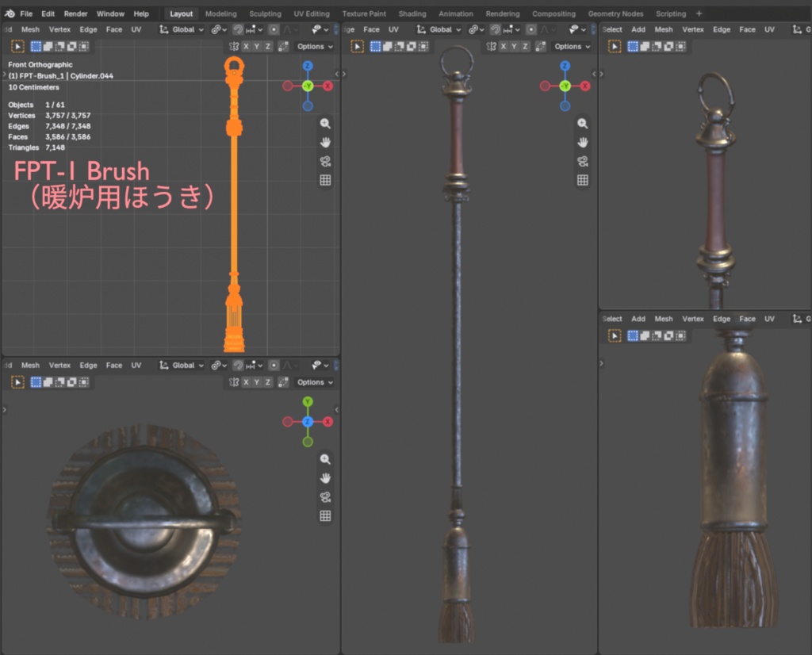
Task: Toggle Z mirror in Front Orthographic viewport
Action: pyautogui.click(x=268, y=47)
